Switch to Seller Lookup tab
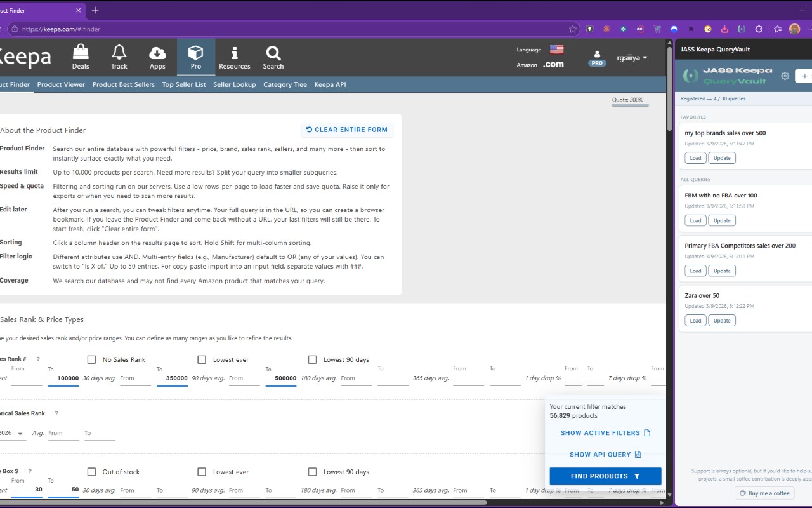The image size is (812, 508). [235, 84]
